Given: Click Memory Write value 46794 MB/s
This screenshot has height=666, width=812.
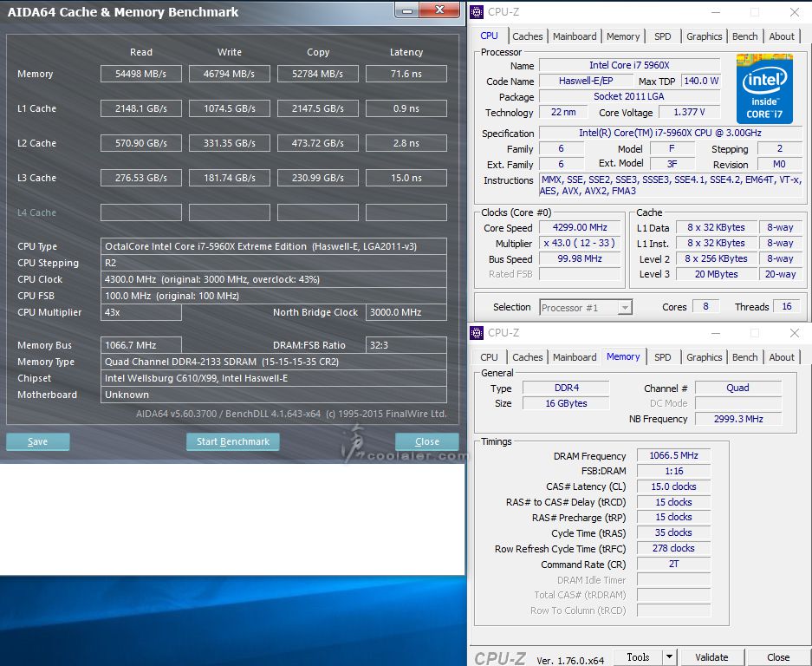Looking at the screenshot, I should pos(230,74).
